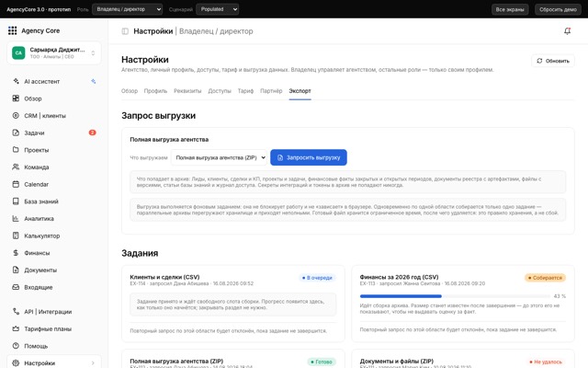Switch to the Доступы tab
This screenshot has height=368, width=588.
(220, 91)
